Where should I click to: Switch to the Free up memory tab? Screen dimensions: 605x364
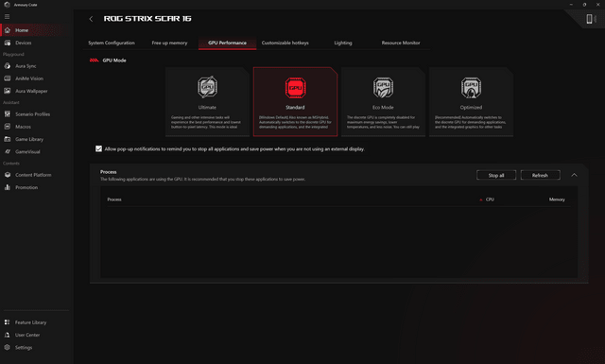point(169,43)
